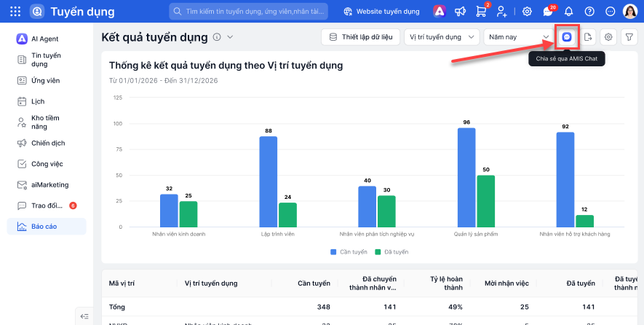Open the help question mark icon
Image resolution: width=644 pixels, height=325 pixels.
589,12
